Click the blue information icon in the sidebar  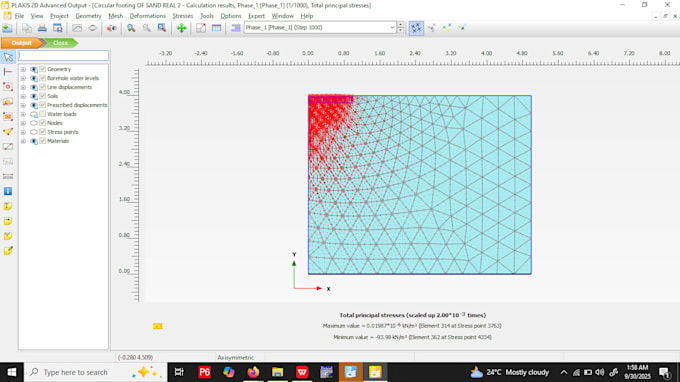8,191
